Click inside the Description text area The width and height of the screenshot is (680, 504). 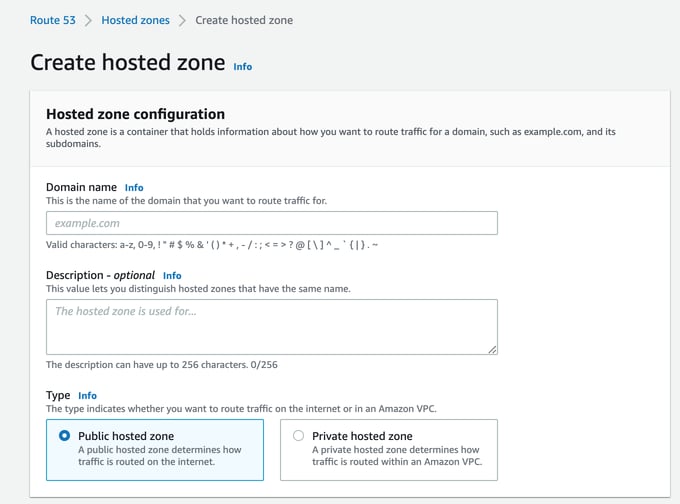pos(271,326)
